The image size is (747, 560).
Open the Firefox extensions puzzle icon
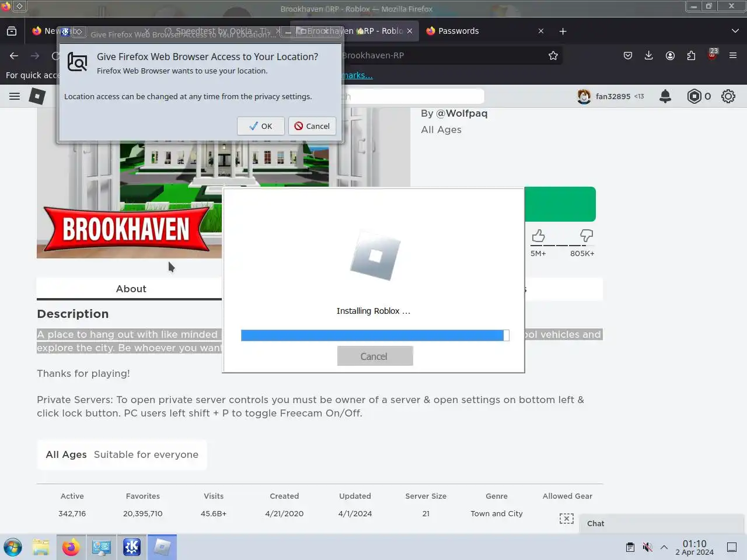tap(691, 55)
